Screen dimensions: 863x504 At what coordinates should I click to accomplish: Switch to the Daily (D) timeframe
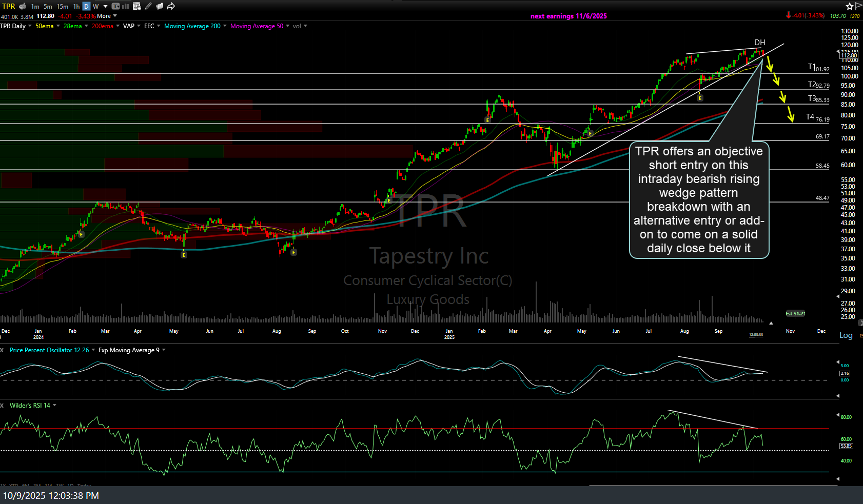86,6
